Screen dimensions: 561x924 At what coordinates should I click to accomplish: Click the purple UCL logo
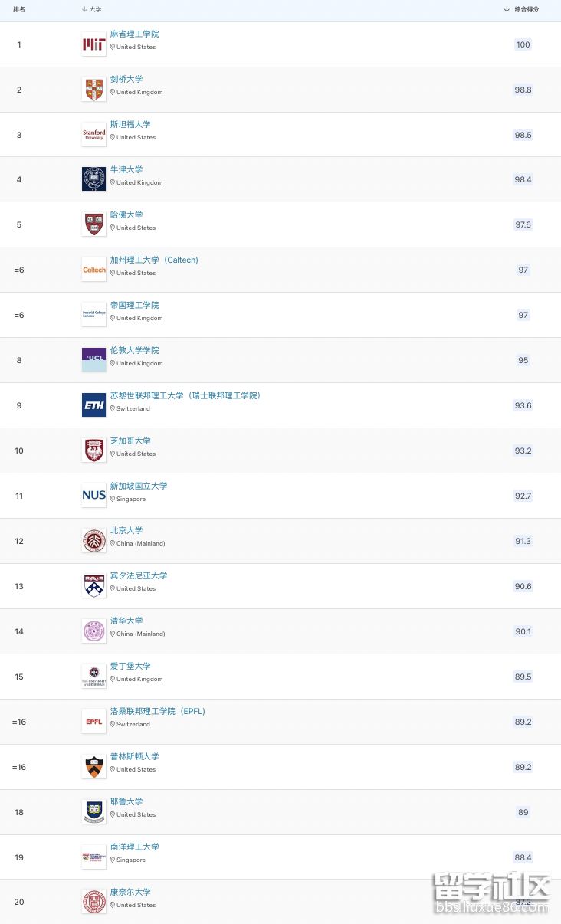tap(94, 360)
